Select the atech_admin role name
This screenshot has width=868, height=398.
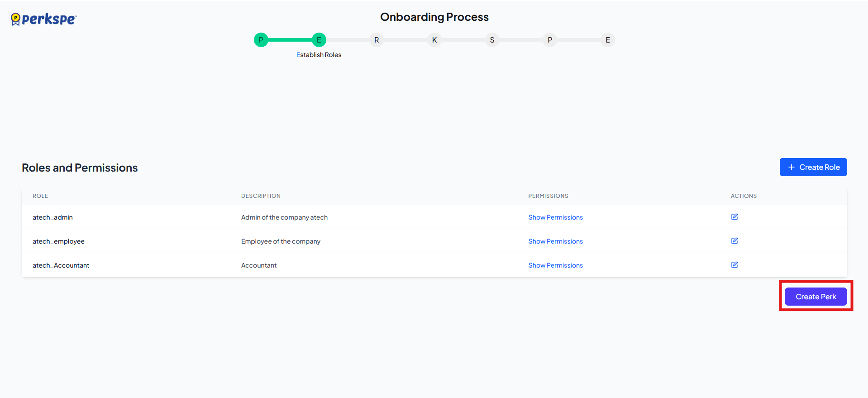pyautogui.click(x=52, y=217)
